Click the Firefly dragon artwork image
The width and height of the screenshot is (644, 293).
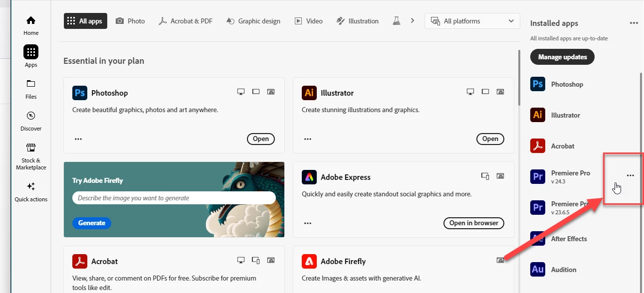tap(244, 199)
